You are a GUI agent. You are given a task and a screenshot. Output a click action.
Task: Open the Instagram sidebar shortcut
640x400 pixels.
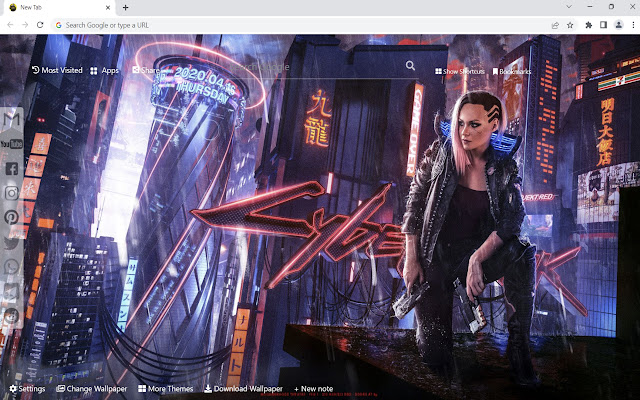(11, 193)
